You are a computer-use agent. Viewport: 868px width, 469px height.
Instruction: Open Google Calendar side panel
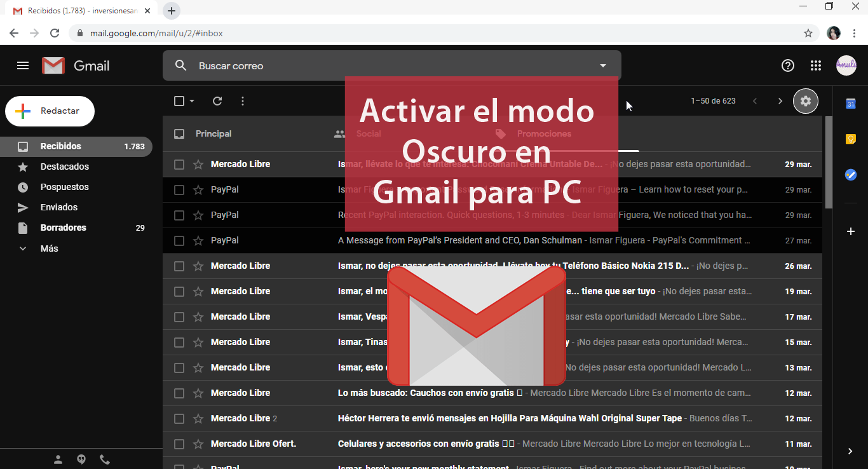coord(851,104)
